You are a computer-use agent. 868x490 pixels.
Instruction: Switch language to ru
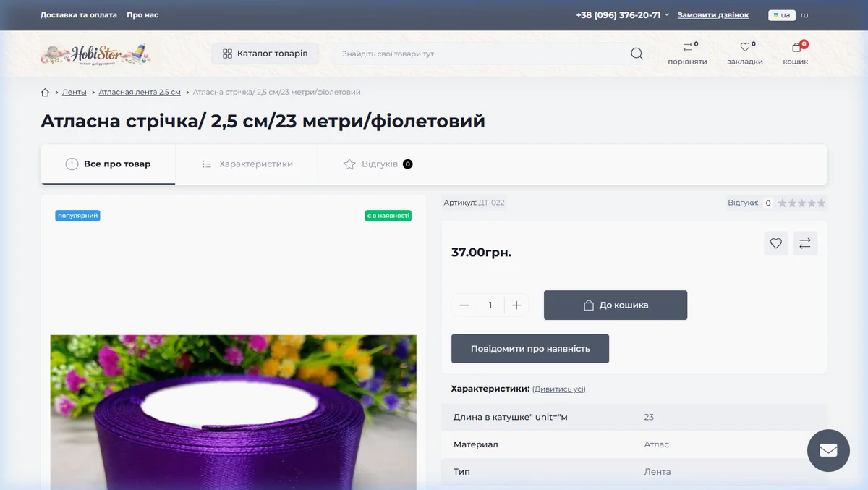[x=804, y=15]
